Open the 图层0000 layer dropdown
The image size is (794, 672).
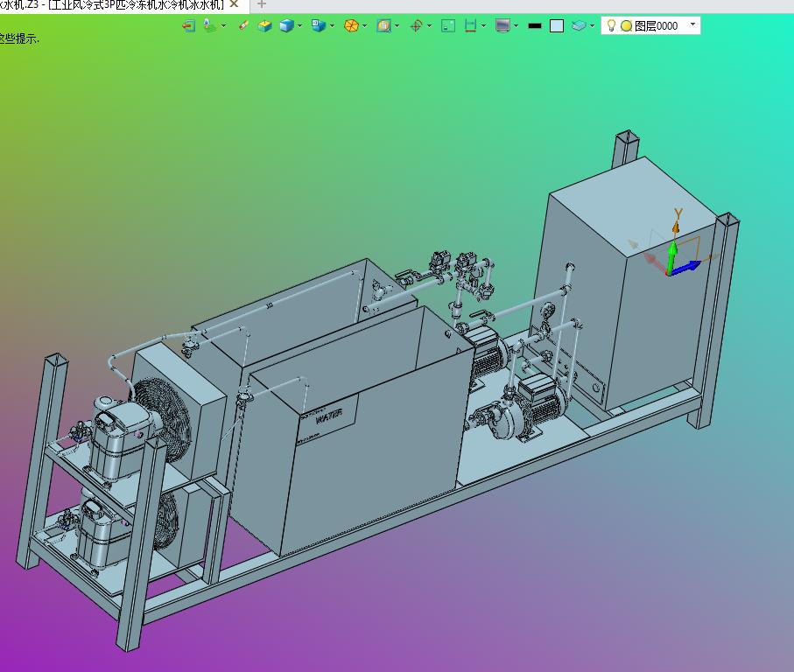[x=692, y=24]
